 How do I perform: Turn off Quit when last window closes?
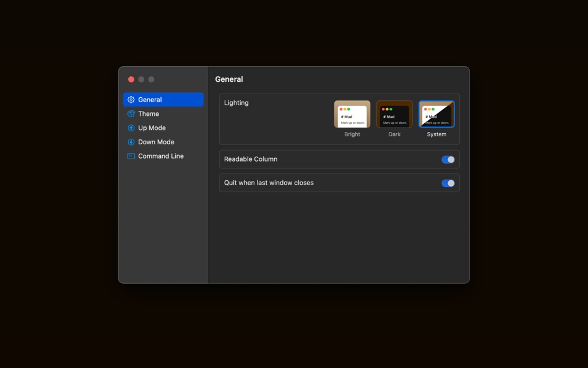click(x=448, y=183)
